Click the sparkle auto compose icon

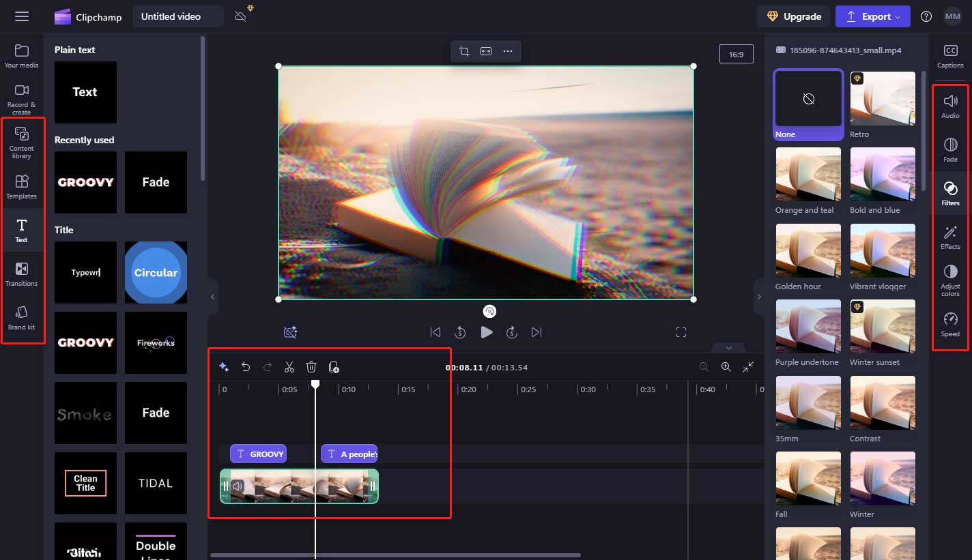[x=223, y=367]
